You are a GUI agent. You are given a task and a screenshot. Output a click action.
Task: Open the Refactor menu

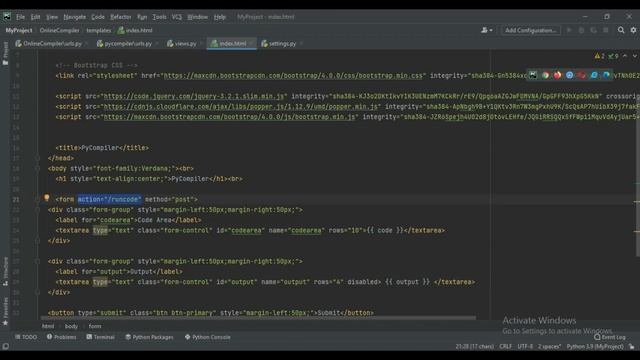(121, 17)
